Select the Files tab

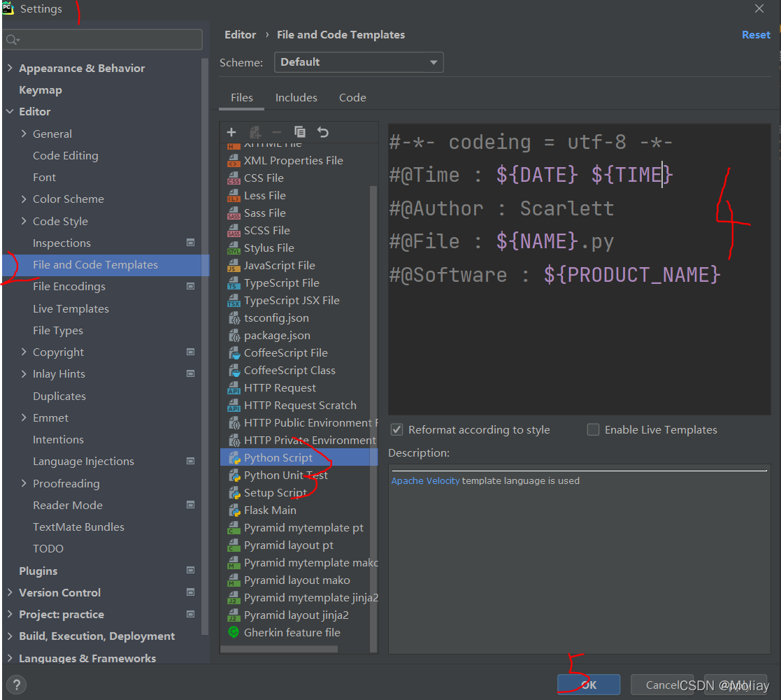click(242, 98)
